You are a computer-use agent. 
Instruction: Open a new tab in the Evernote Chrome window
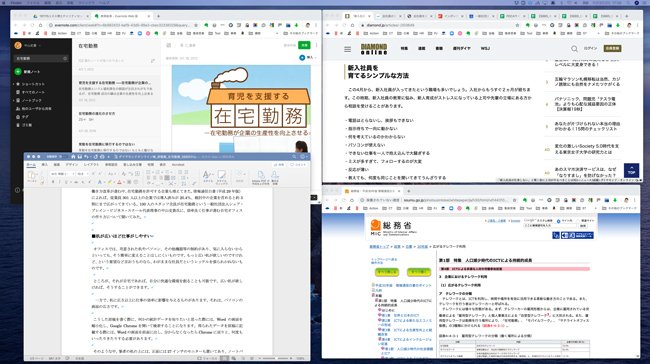pos(158,16)
